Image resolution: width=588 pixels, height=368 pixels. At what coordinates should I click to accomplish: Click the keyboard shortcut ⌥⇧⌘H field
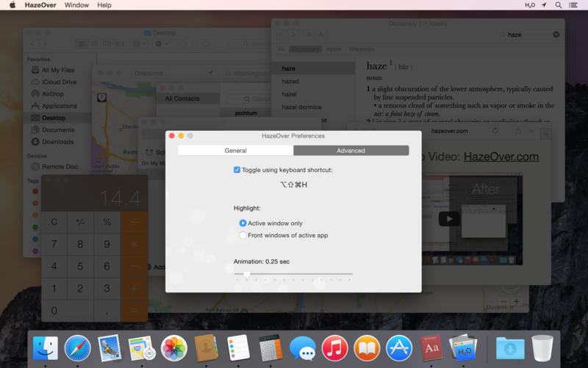pos(293,185)
